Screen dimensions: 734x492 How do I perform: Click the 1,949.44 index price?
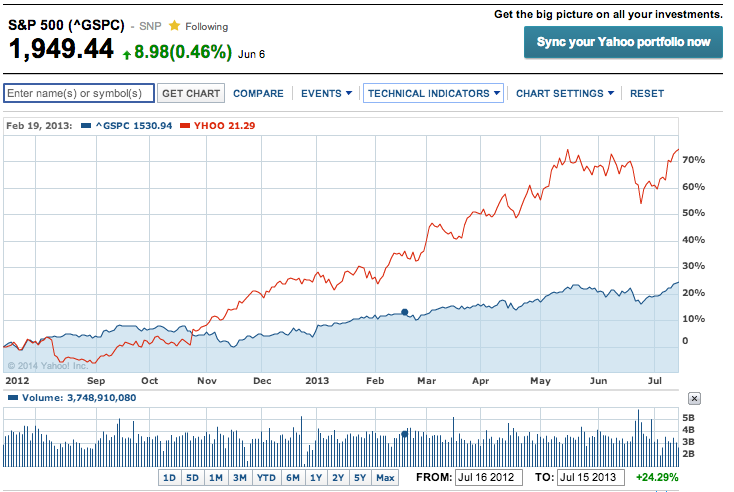61,50
